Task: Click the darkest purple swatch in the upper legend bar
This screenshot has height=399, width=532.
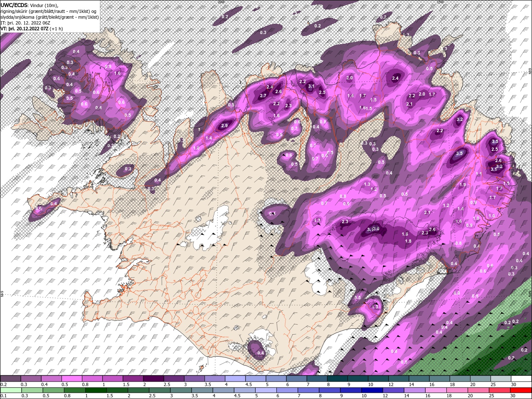Action: click(153, 379)
